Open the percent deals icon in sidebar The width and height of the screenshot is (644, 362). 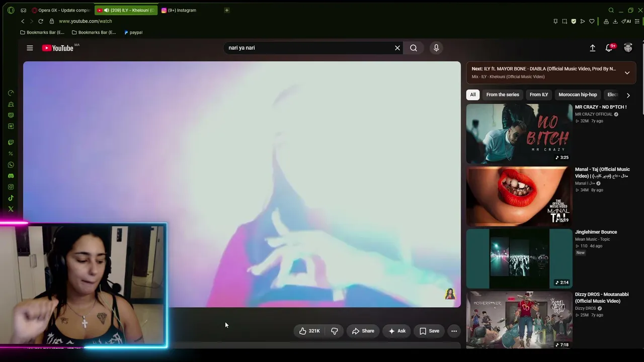click(11, 154)
